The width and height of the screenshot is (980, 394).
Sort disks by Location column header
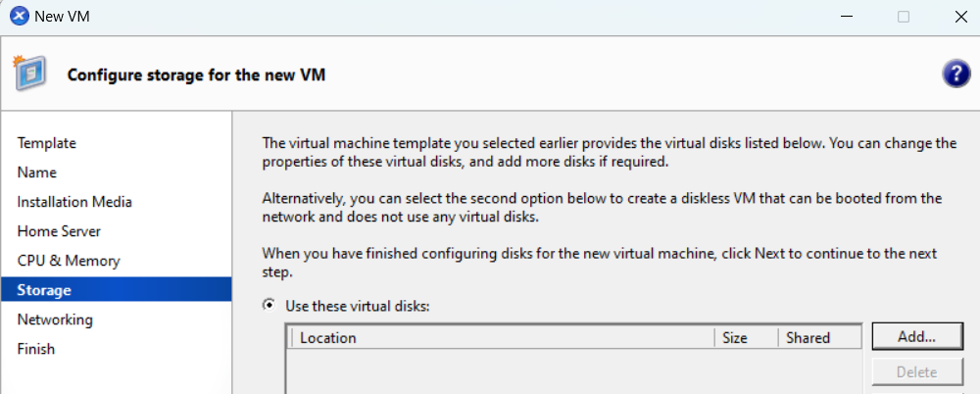pos(503,338)
